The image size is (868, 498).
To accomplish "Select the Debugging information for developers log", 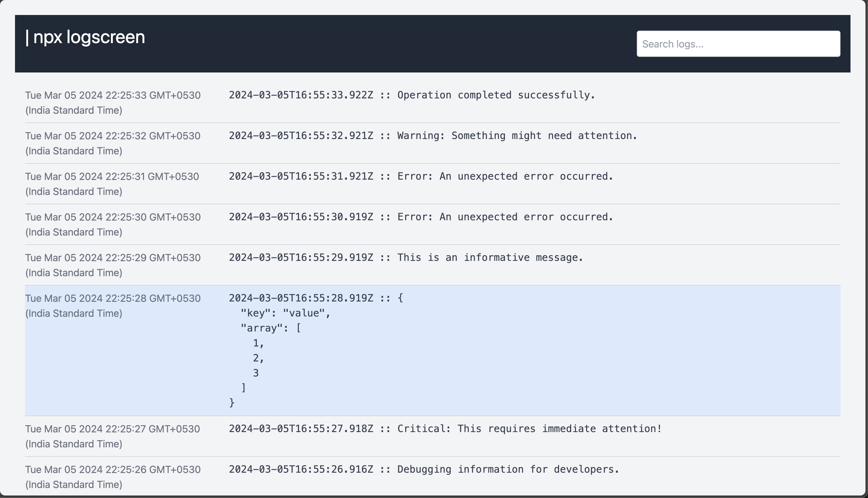I will (424, 469).
